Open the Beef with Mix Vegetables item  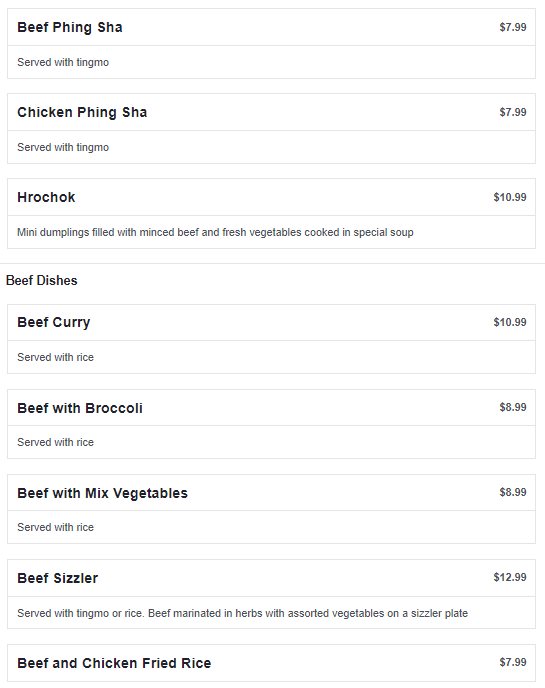[102, 493]
